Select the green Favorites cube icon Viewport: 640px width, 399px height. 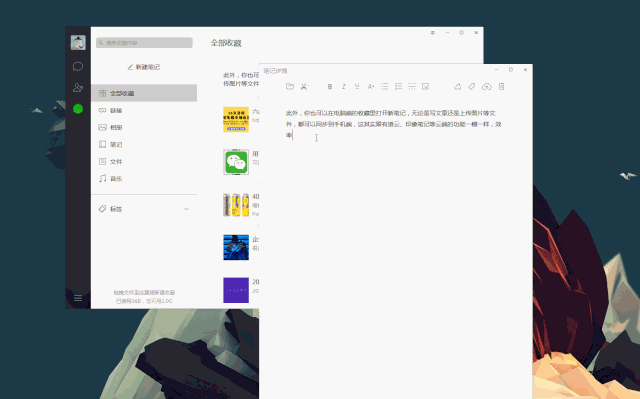pyautogui.click(x=78, y=109)
